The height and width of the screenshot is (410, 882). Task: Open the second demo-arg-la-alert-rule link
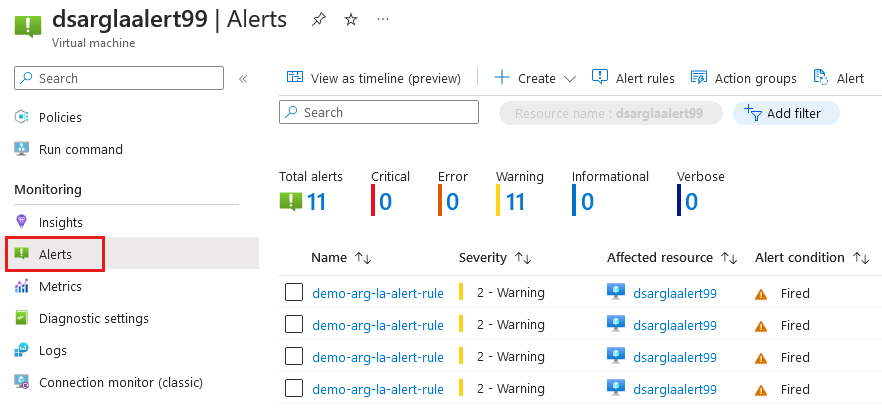[377, 325]
